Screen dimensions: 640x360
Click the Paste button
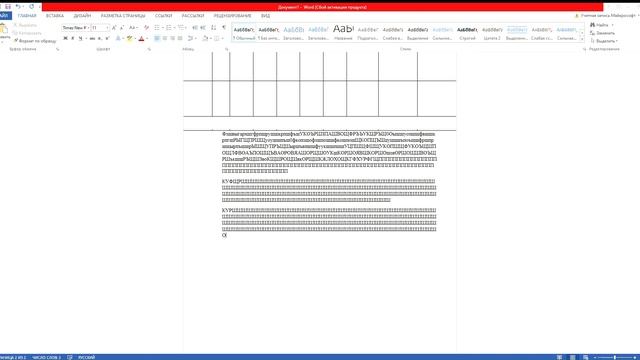tap(4, 32)
